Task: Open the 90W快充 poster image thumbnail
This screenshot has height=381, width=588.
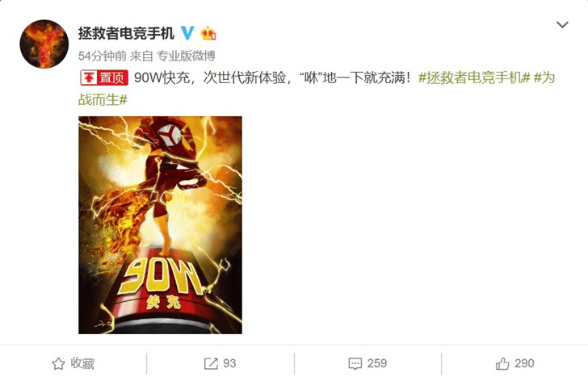Action: click(x=160, y=224)
